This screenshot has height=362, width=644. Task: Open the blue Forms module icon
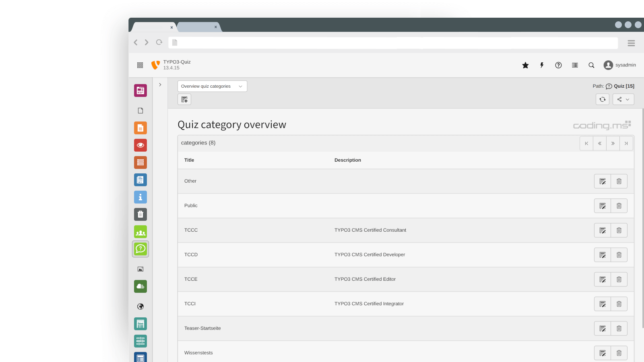[140, 180]
